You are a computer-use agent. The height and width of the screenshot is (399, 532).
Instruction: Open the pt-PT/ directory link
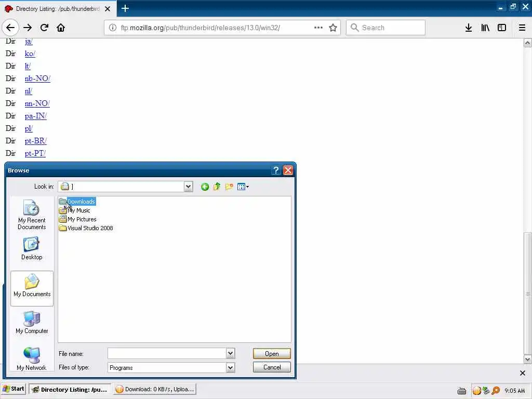(35, 153)
